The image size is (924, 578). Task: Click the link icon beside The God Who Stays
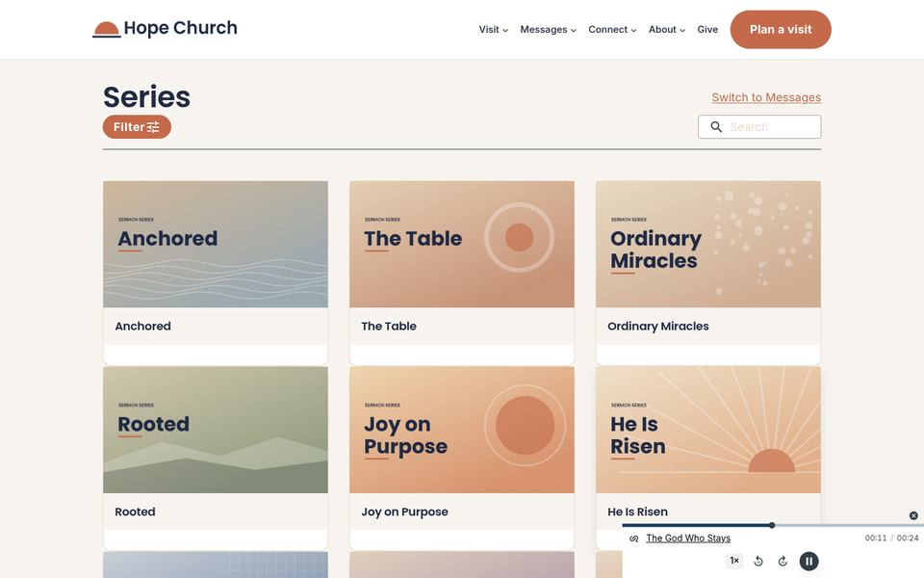tap(634, 539)
